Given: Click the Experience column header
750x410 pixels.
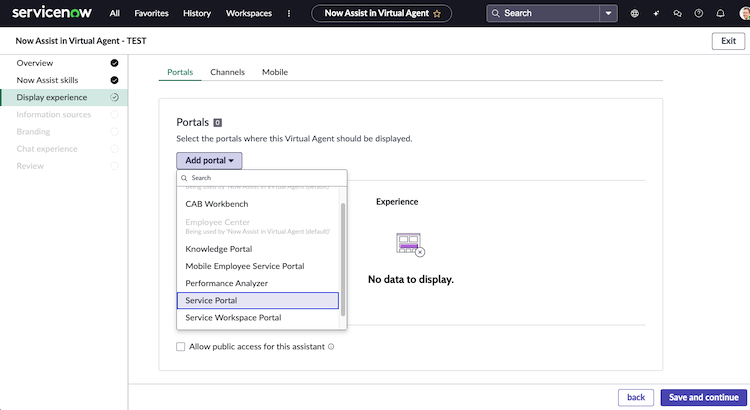Looking at the screenshot, I should pos(397,201).
